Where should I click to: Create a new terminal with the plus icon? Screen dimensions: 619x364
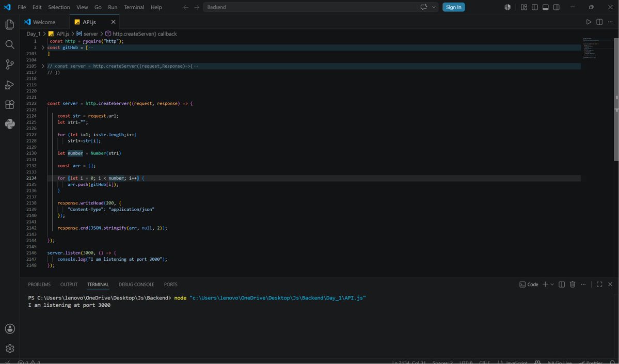click(x=545, y=284)
